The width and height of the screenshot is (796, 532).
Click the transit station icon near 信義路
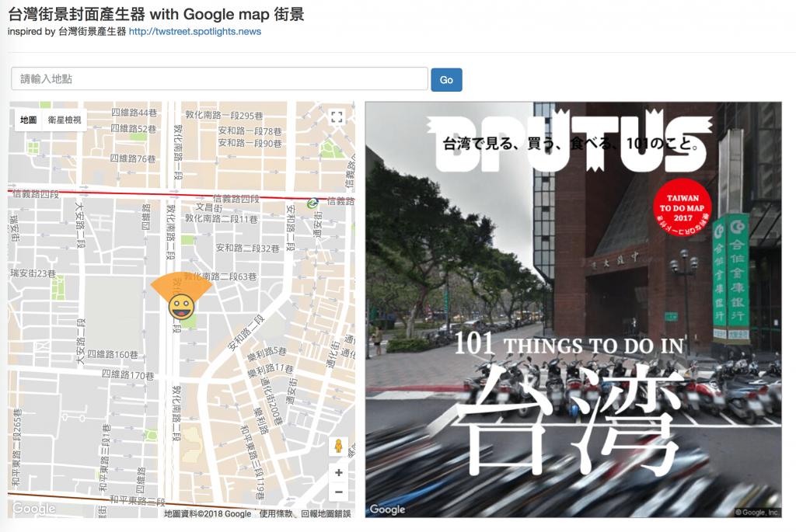coord(312,203)
